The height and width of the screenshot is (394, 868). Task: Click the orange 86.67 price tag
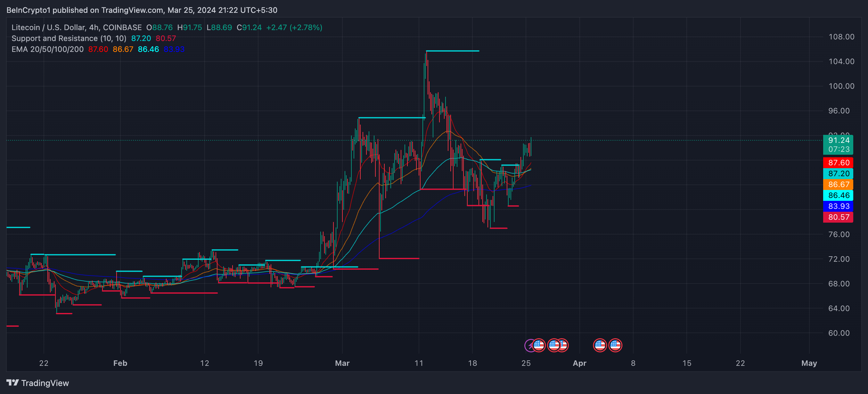[x=838, y=185]
